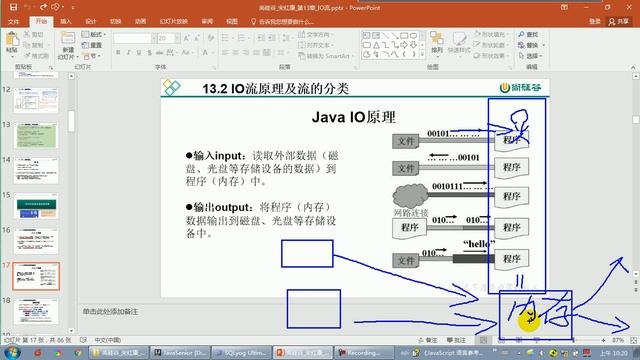Select the right arrow shape in gallery
640x360 pixels.
pyautogui.click(x=404, y=45)
